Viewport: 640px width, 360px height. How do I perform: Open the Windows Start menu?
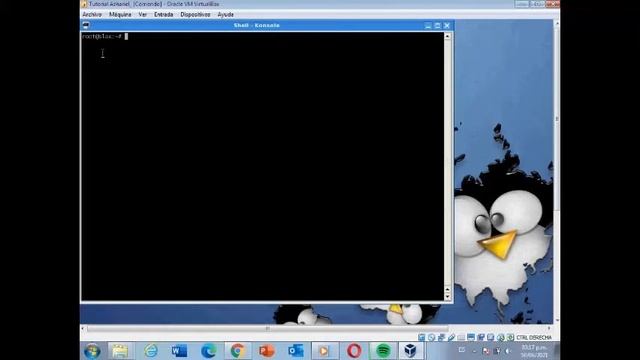click(92, 351)
